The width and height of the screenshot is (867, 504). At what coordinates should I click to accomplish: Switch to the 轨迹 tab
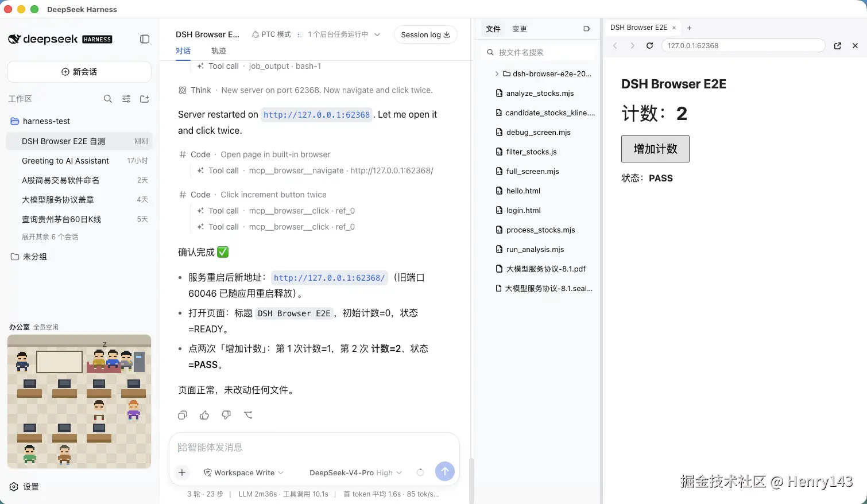pos(219,51)
